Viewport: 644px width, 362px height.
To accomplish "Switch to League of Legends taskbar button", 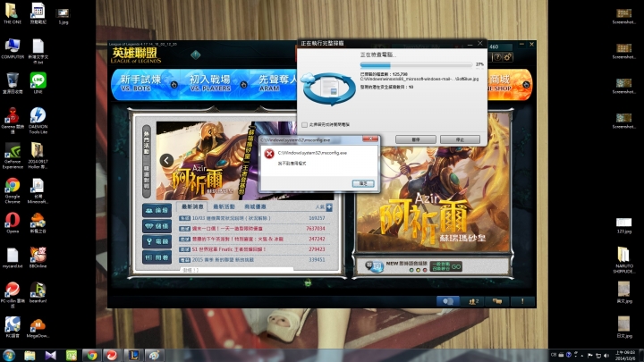I will (133, 355).
